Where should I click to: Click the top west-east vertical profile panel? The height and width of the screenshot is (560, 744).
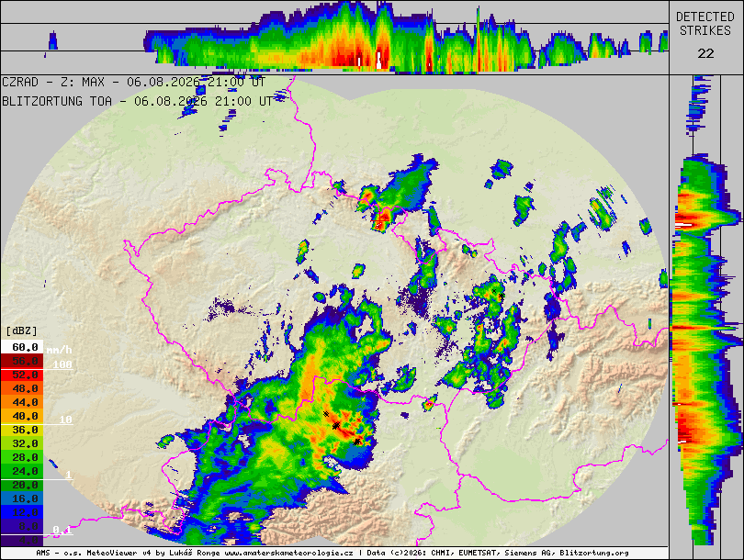point(334,37)
